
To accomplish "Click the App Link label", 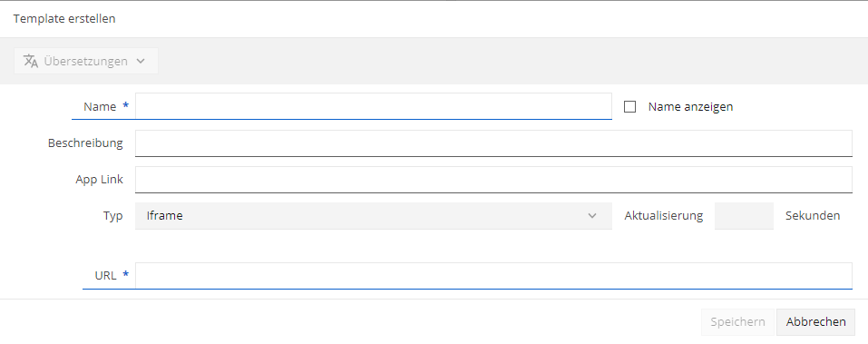I will [x=99, y=180].
